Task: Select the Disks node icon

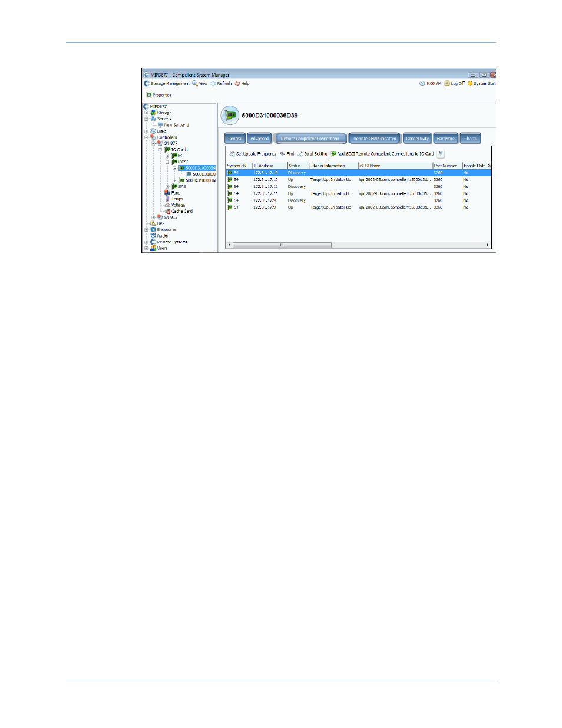Action: [x=153, y=131]
